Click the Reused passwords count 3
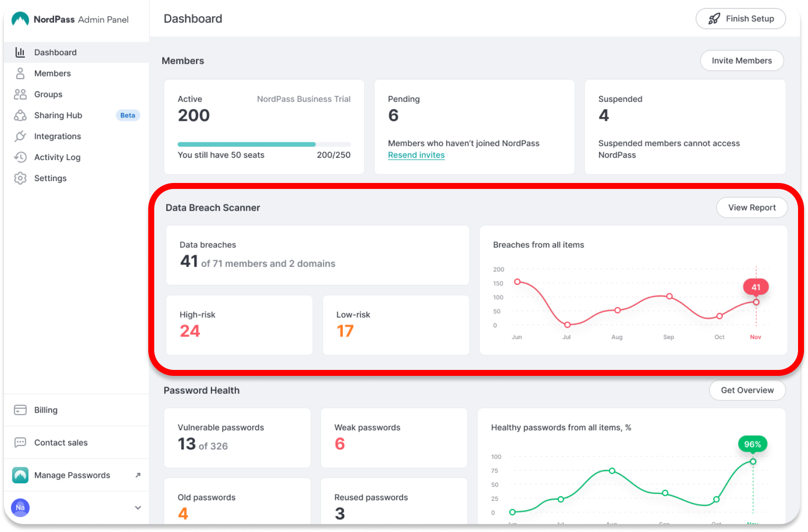This screenshot has height=532, width=808. (x=340, y=514)
